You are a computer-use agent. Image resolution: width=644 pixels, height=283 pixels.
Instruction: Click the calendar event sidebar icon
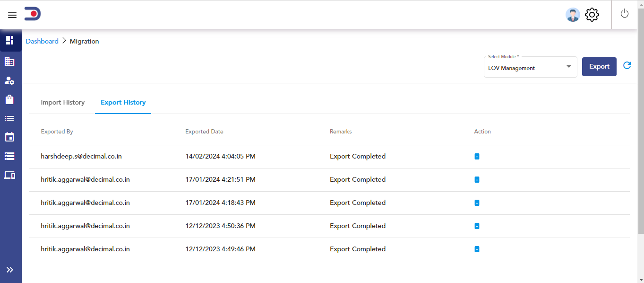click(x=9, y=137)
